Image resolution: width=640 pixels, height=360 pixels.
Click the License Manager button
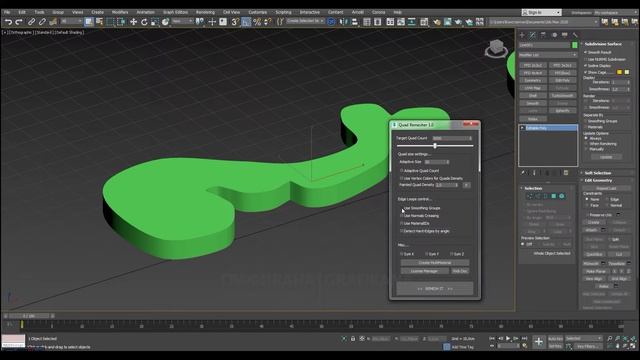click(424, 271)
